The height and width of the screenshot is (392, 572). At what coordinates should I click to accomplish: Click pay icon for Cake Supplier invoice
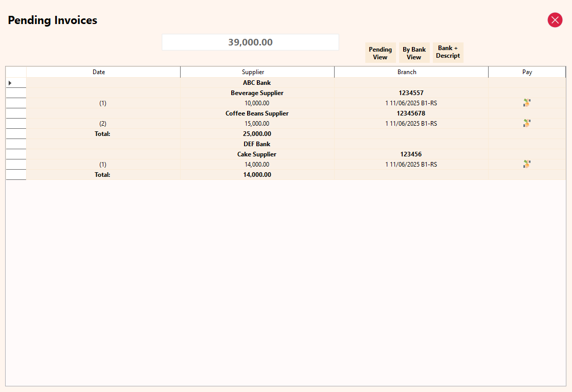click(526, 164)
